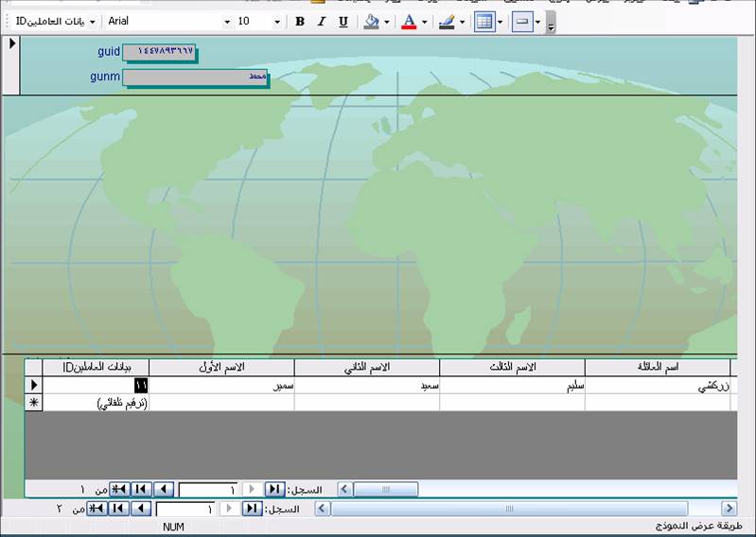
Task: Open the Arial font name dropdown
Action: [226, 22]
